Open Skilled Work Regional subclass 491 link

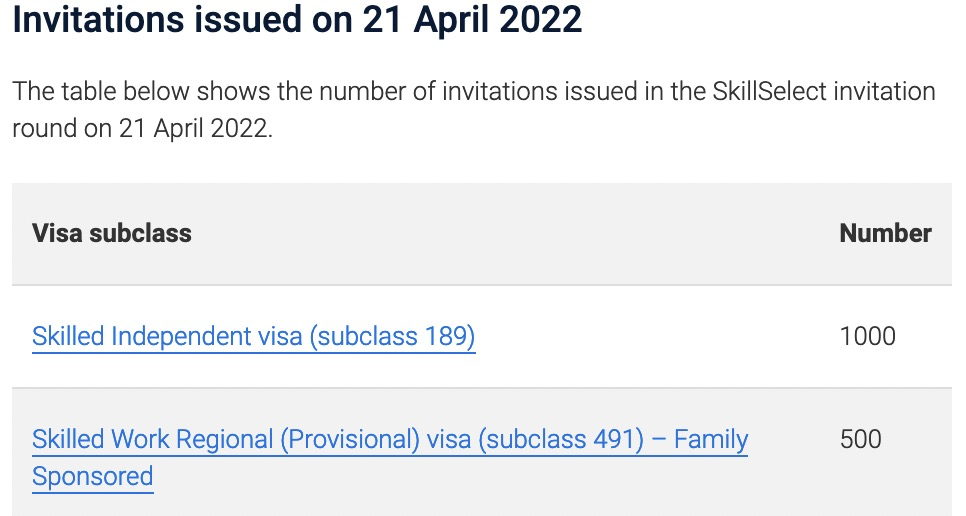tap(390, 439)
